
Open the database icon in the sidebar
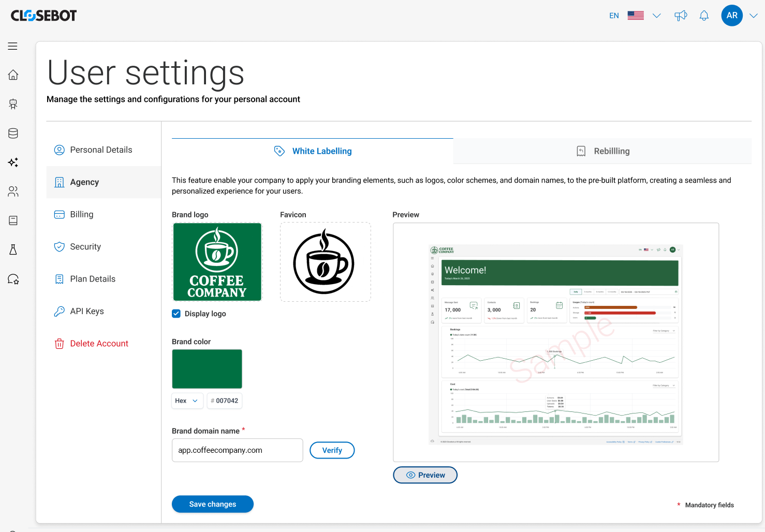[13, 133]
